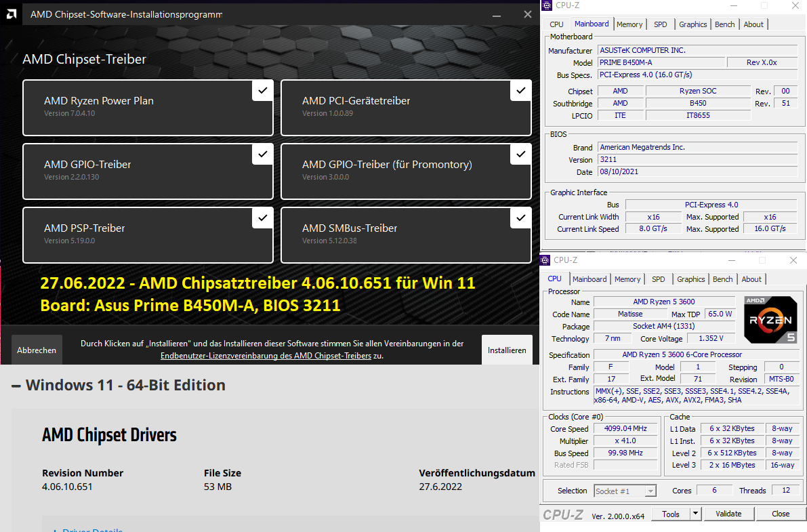This screenshot has width=807, height=532.
Task: Open the Socket #1 selection dropdown
Action: (x=650, y=491)
